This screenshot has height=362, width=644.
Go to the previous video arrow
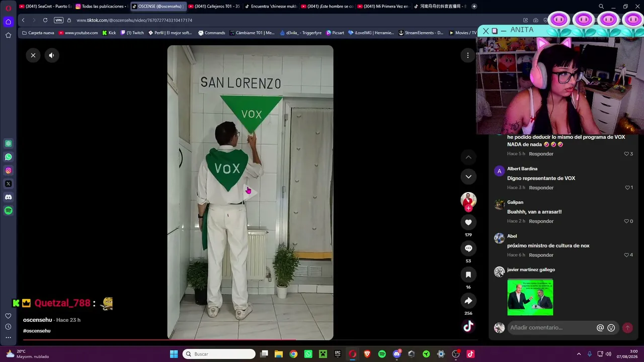(x=468, y=157)
